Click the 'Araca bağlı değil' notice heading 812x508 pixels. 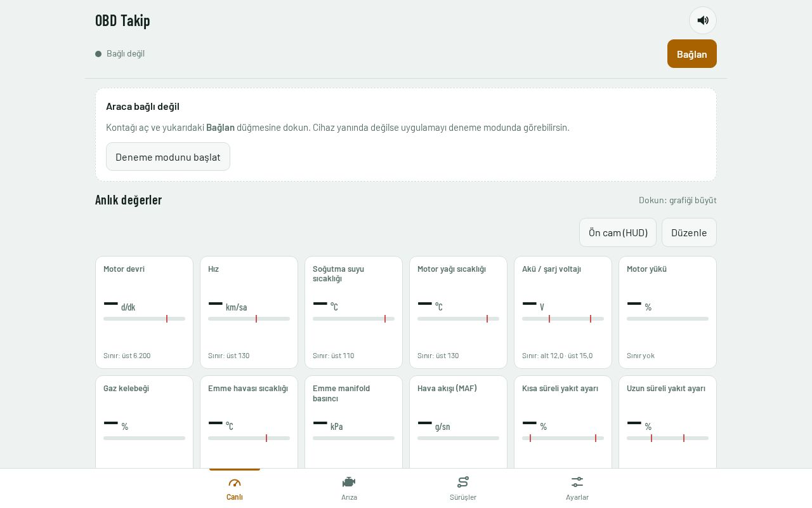pos(143,106)
